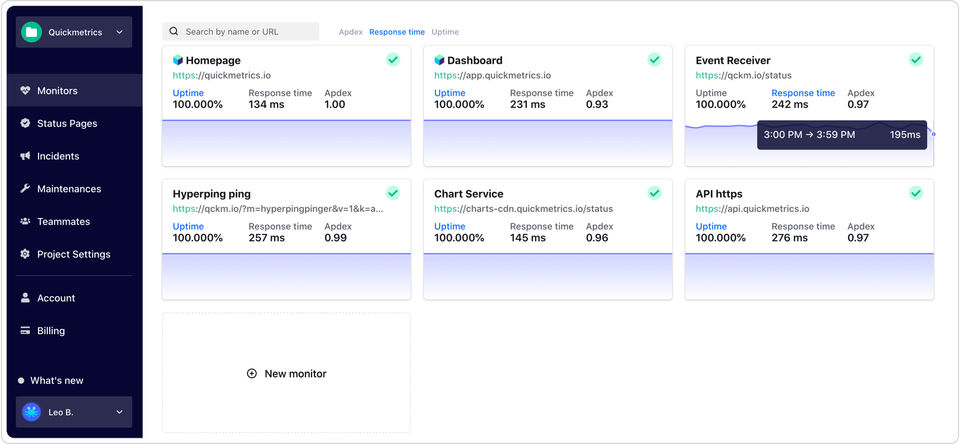The width and height of the screenshot is (960, 444).
Task: Click the Account person icon
Action: [x=25, y=298]
